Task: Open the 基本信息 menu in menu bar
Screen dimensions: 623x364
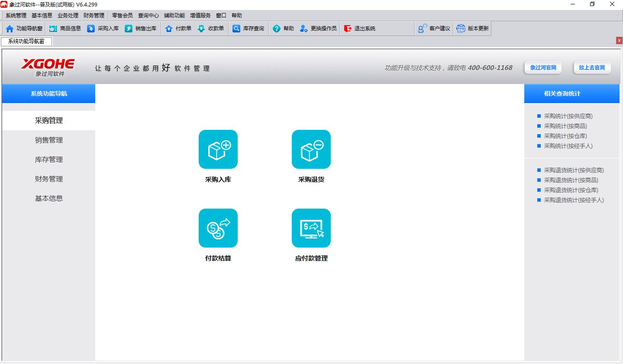Action: (x=42, y=16)
